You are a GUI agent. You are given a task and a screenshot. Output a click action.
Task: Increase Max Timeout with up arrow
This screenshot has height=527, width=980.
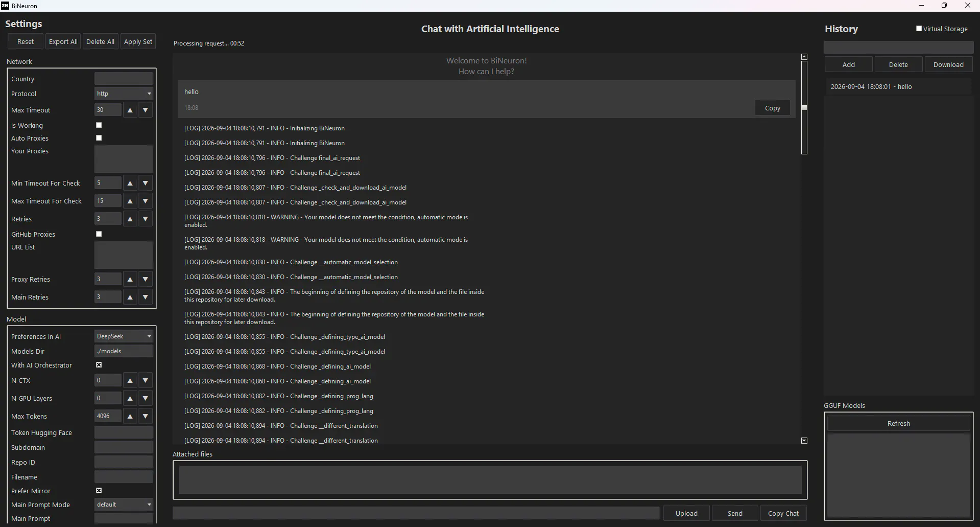pos(130,110)
